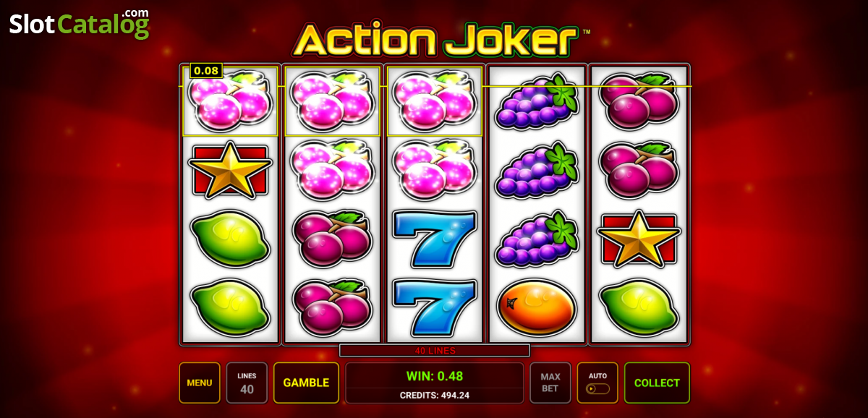Select the LINES 40 selector

point(247,383)
